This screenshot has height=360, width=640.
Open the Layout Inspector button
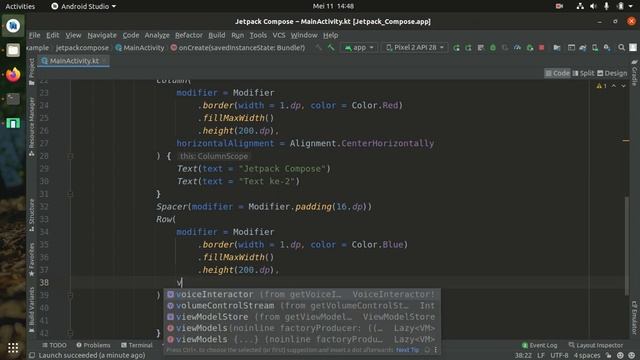click(596, 345)
